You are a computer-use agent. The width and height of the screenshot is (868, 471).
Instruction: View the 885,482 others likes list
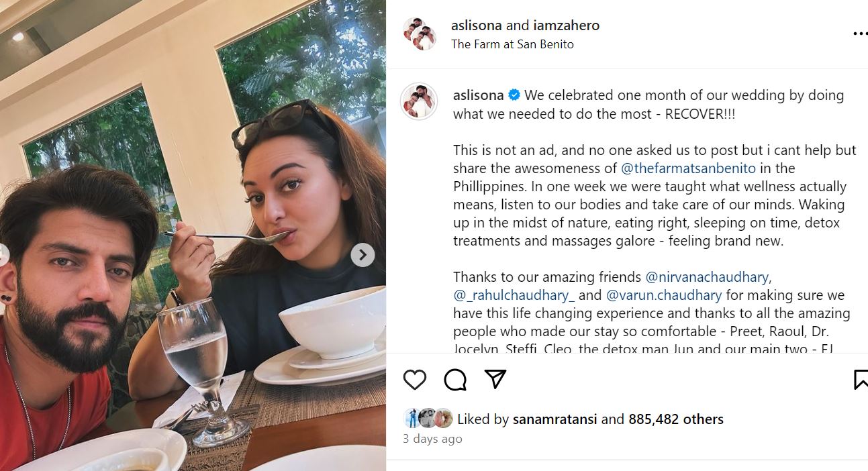coord(675,419)
